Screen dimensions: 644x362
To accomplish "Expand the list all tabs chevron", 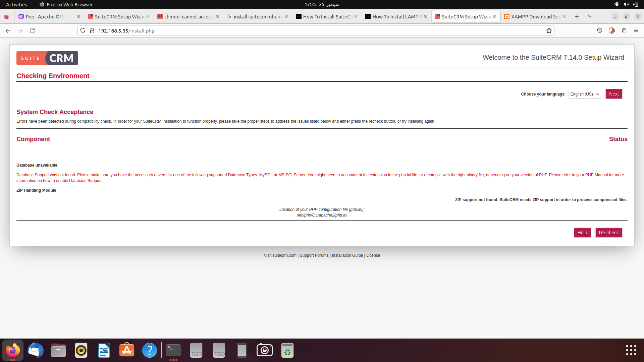I will tap(590, 16).
